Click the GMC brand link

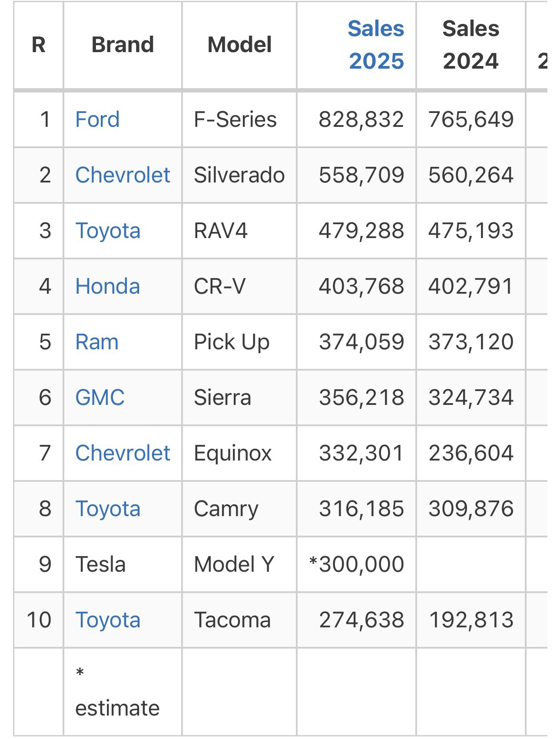[x=100, y=398]
